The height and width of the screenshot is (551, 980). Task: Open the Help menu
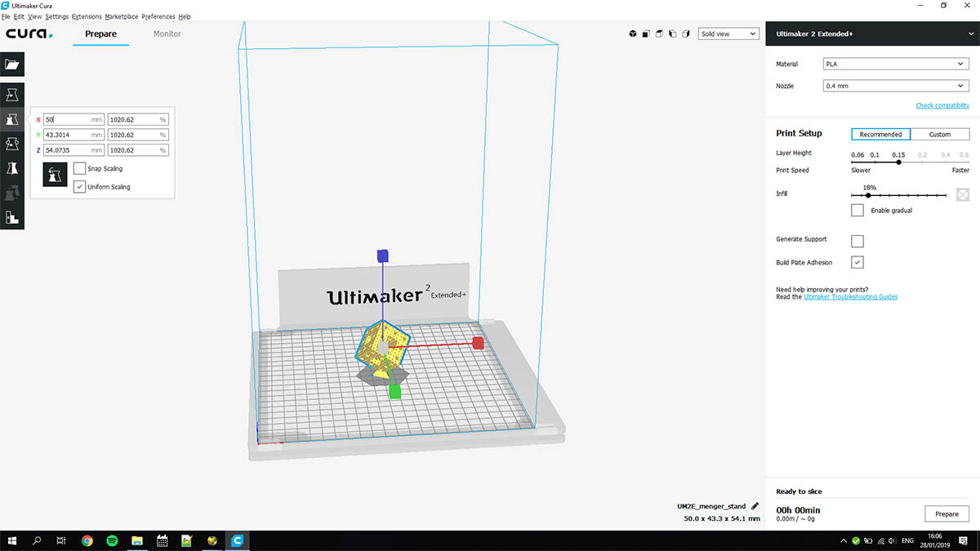click(185, 16)
